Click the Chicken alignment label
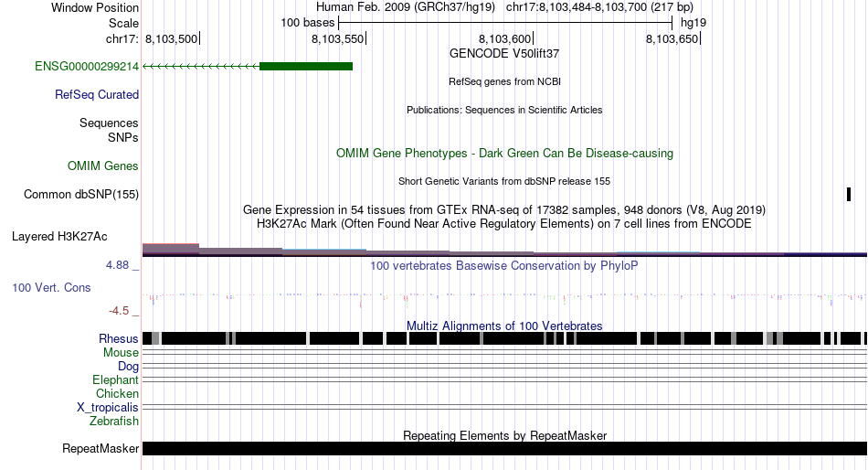 pyautogui.click(x=117, y=393)
